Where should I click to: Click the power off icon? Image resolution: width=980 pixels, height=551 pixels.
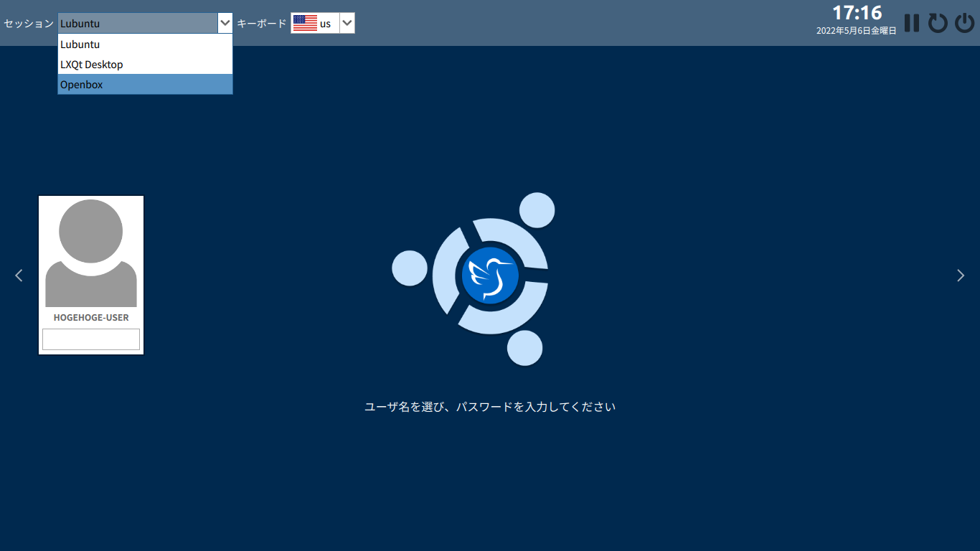pyautogui.click(x=965, y=23)
